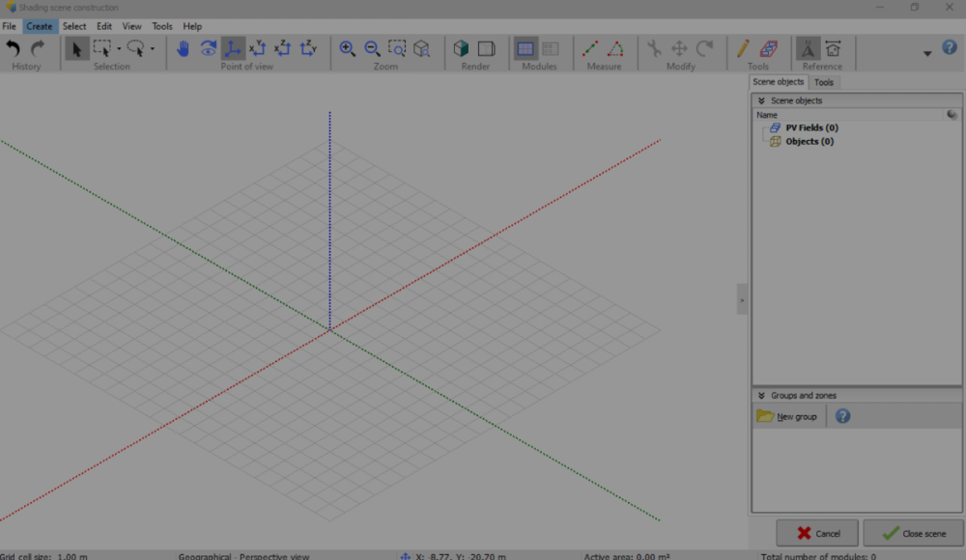The height and width of the screenshot is (560, 966).
Task: Collapse the Scene objects section
Action: [761, 100]
